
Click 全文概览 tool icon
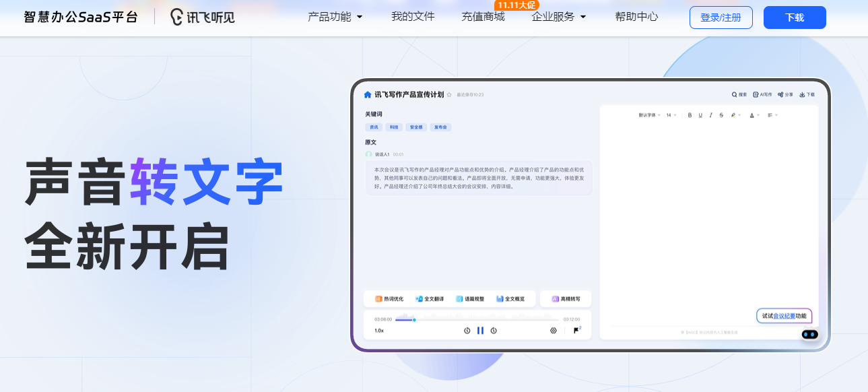(500, 298)
